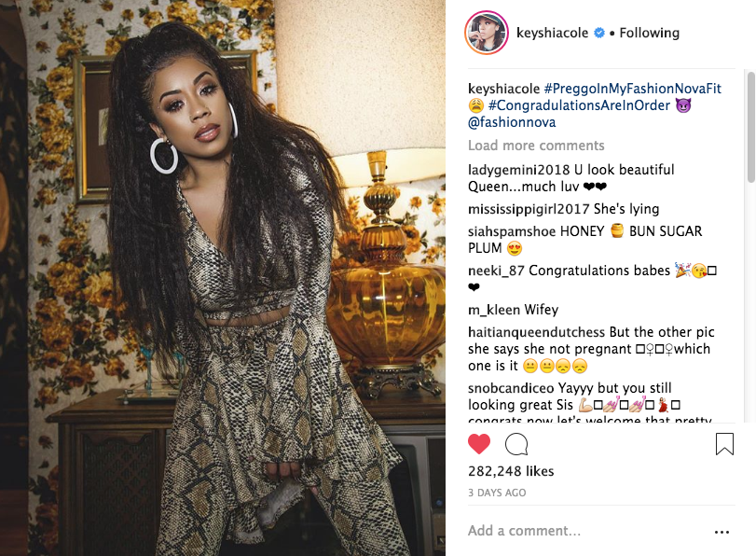Open the 3 DAYS AGO timestamp
This screenshot has width=756, height=556.
click(497, 493)
